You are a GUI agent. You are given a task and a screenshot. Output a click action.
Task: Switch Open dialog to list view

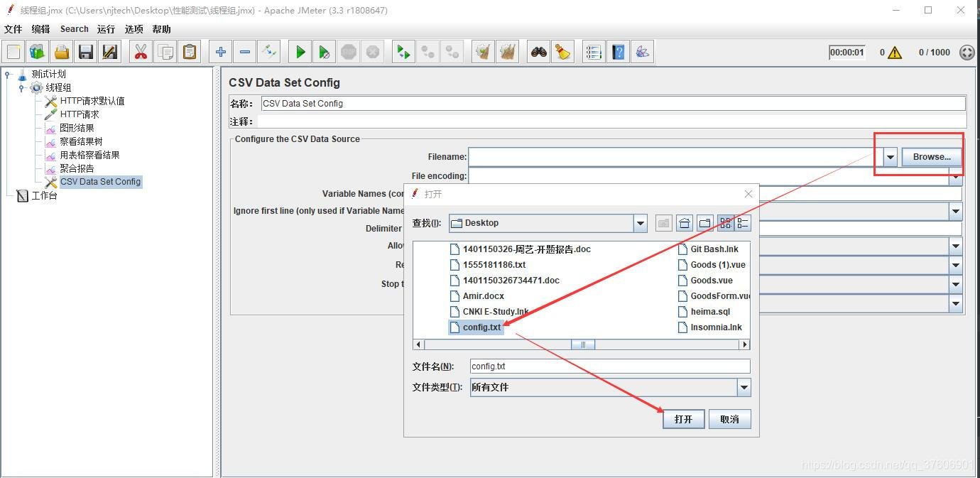coord(726,223)
